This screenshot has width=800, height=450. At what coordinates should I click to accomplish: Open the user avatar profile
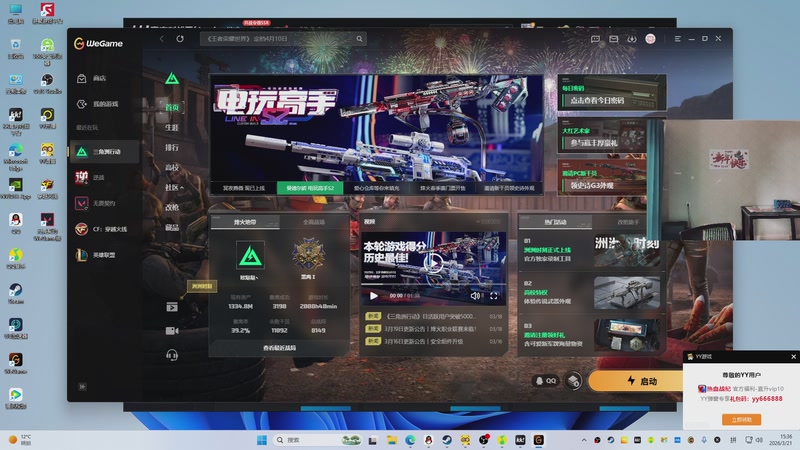[651, 39]
